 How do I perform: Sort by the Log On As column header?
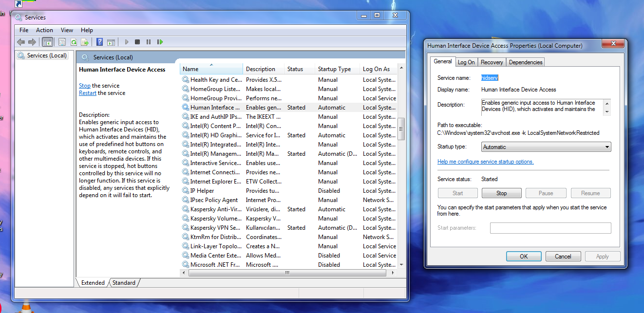click(x=379, y=69)
